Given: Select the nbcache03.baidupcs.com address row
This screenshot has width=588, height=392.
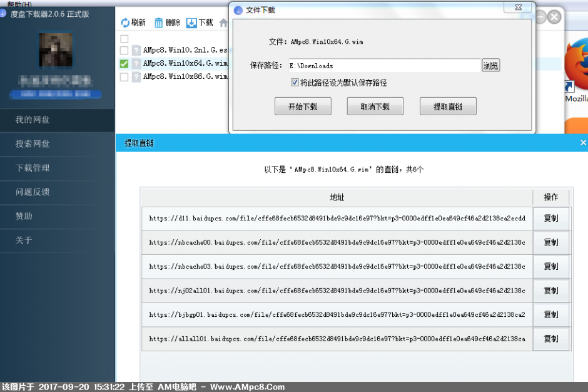Looking at the screenshot, I should click(337, 266).
